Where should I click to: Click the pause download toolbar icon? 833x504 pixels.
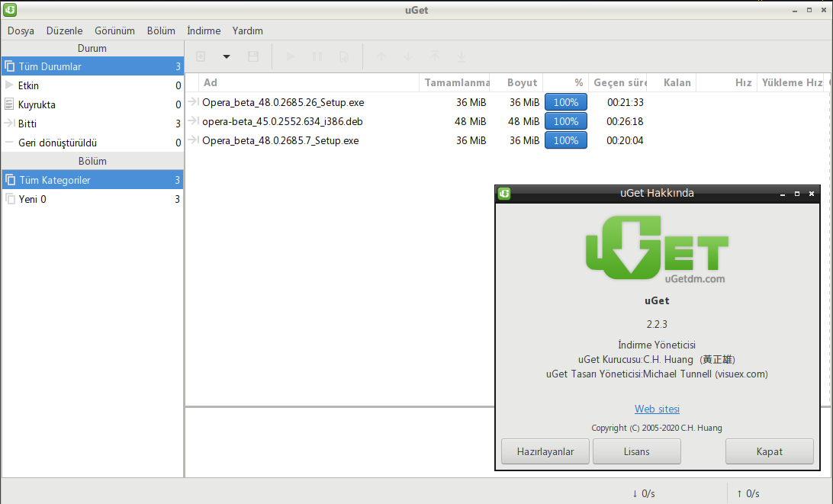pos(317,56)
